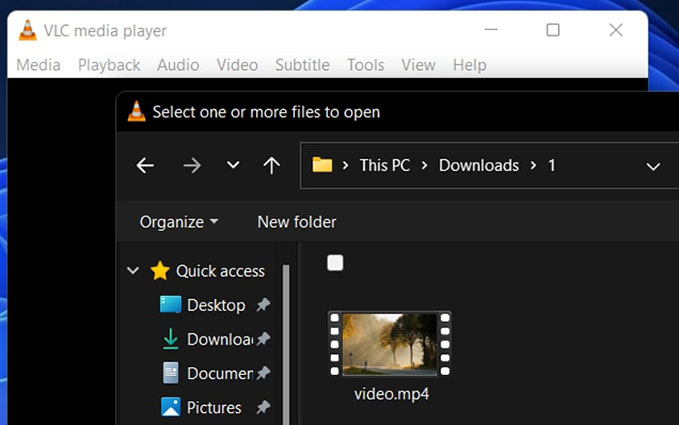Viewport: 679px width, 425px height.
Task: Go back using the left arrow button
Action: click(x=145, y=165)
